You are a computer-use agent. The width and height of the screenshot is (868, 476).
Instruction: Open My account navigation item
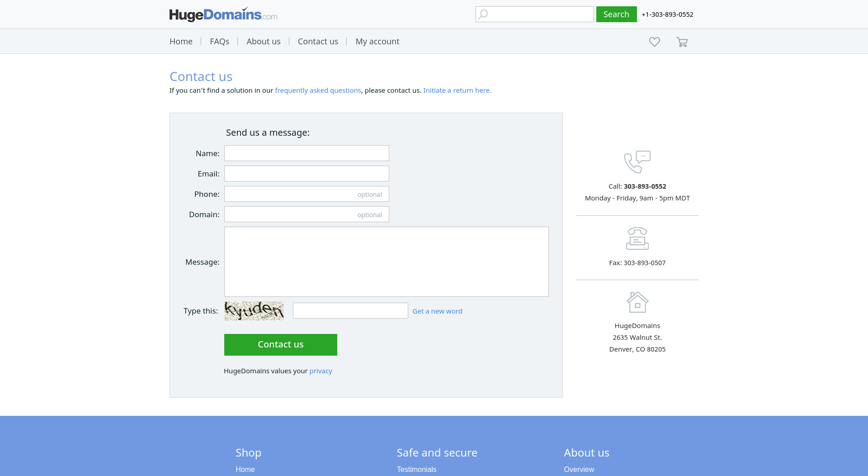click(x=377, y=41)
